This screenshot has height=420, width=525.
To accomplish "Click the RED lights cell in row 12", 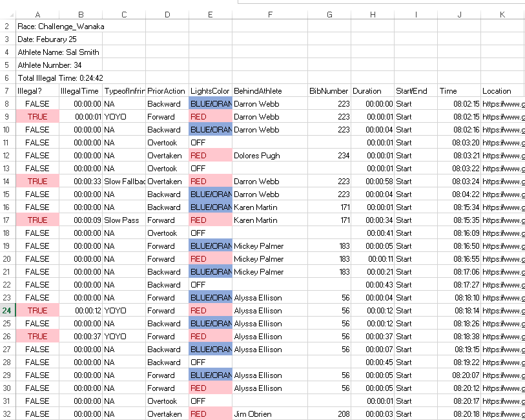I will point(211,156).
